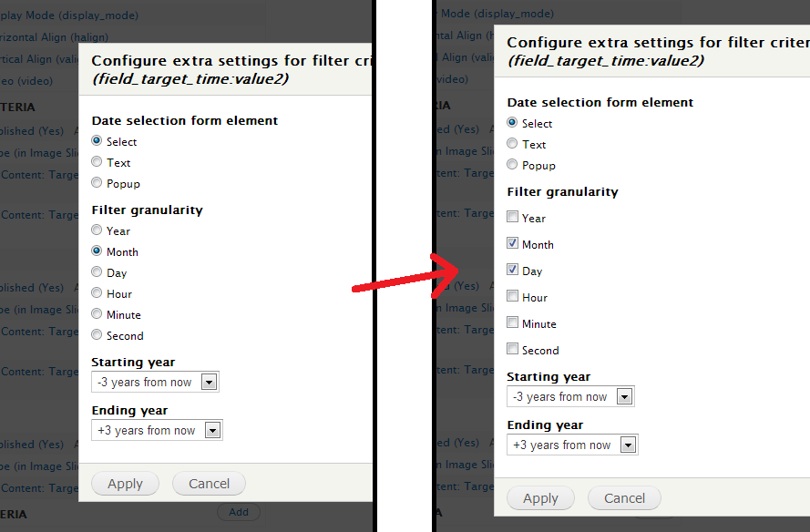Click the dimmed Add button behind the dialog
The image size is (810, 532).
[x=239, y=512]
